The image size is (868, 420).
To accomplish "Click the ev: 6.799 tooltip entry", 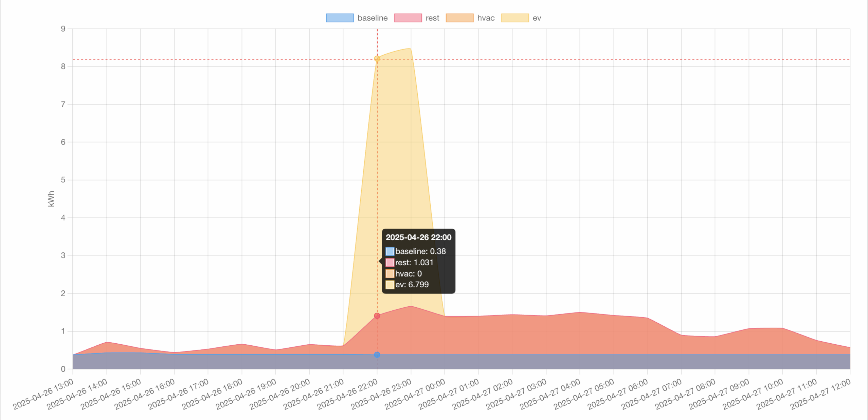I will [x=412, y=285].
